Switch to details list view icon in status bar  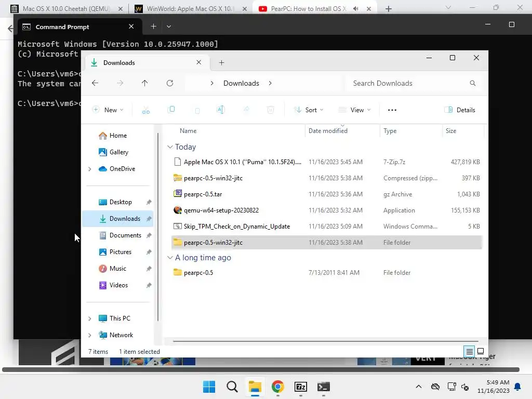[469, 351]
